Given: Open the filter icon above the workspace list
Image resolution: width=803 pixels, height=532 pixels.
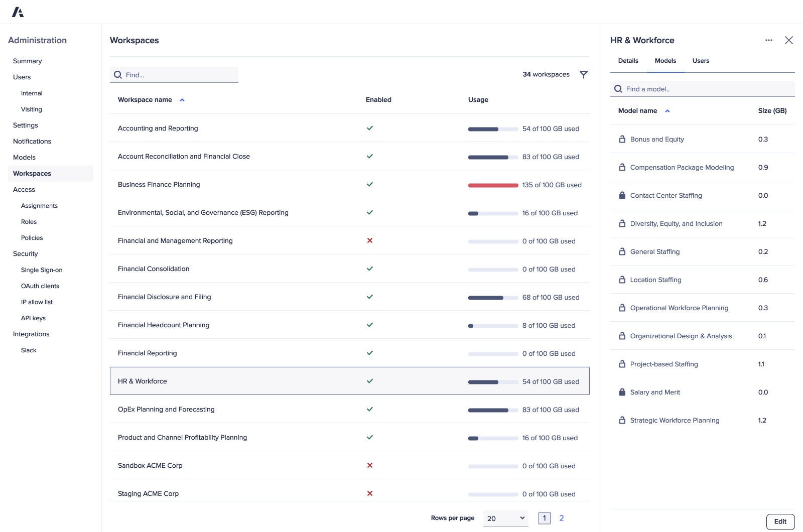Looking at the screenshot, I should pyautogui.click(x=584, y=74).
